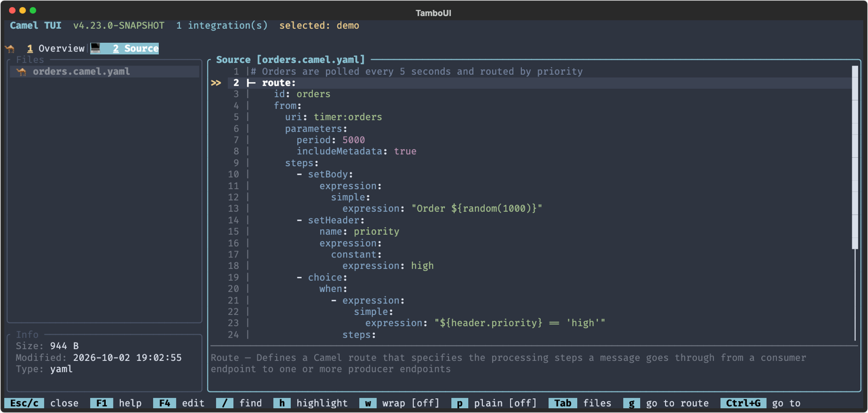
Task: Activate find using the / key hint
Action: (x=239, y=403)
